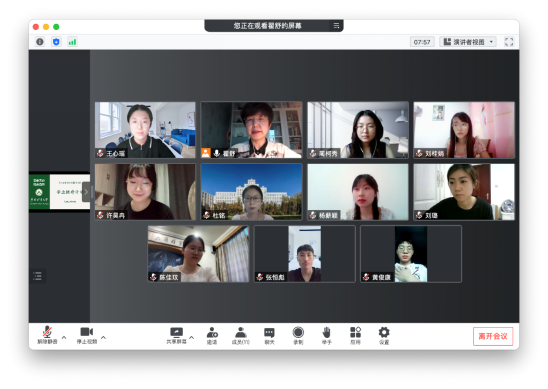Show meeting info icon in top bar
This screenshot has height=389, width=548.
point(40,42)
